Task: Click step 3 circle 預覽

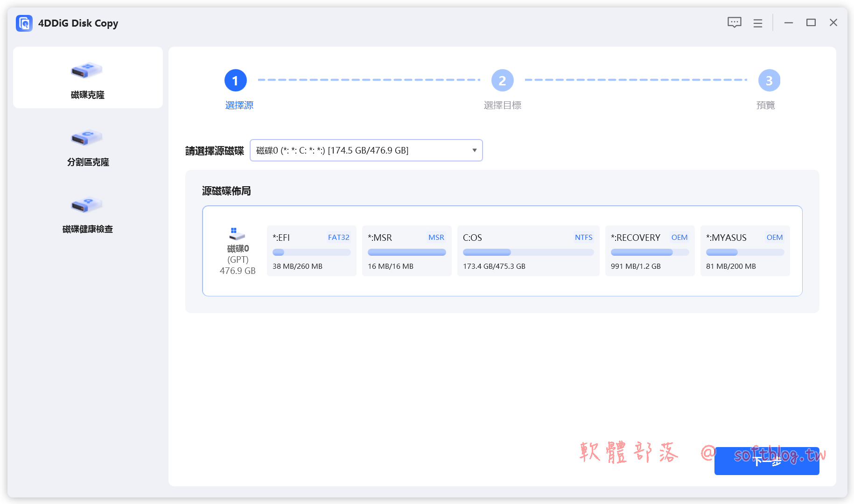Action: (770, 81)
